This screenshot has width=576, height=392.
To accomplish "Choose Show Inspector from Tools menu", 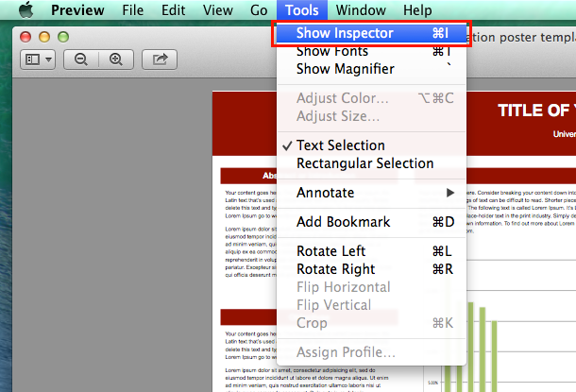I will pos(371,33).
